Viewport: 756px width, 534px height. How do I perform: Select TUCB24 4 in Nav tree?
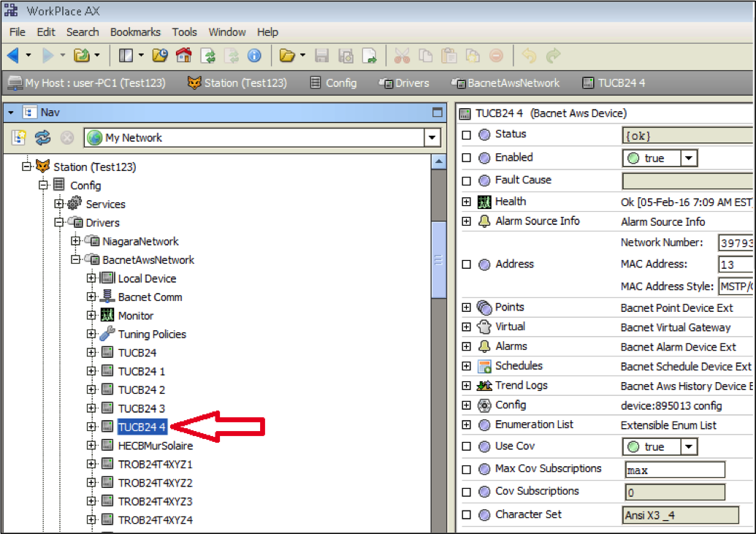(x=142, y=427)
